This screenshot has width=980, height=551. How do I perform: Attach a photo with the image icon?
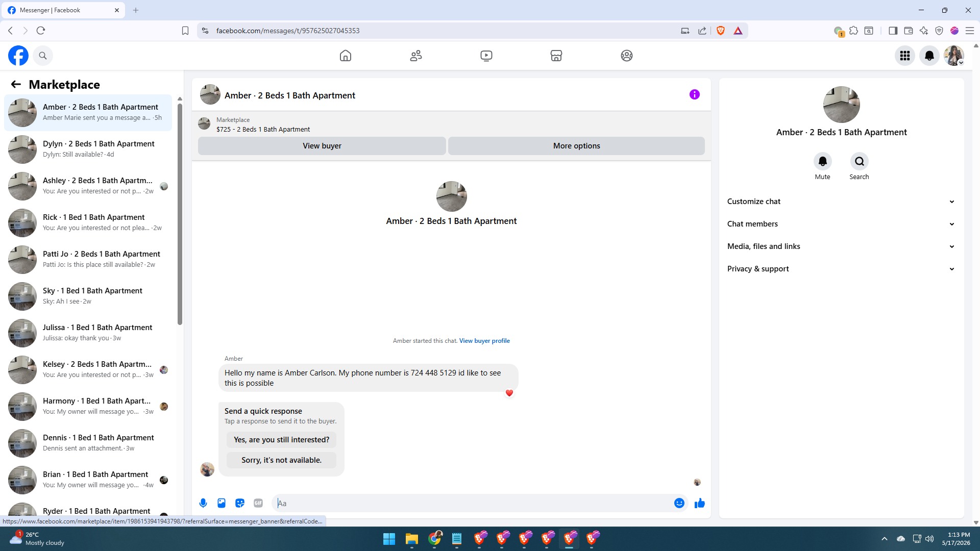tap(222, 503)
